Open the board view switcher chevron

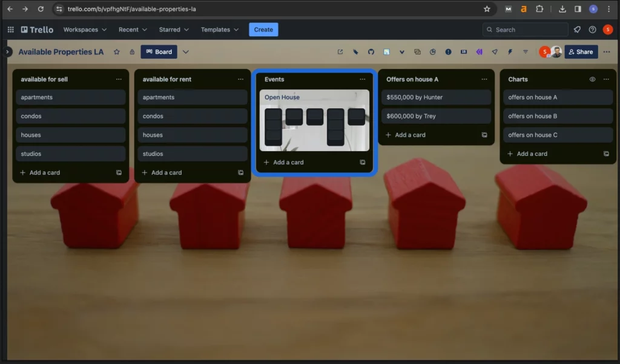[x=185, y=52]
